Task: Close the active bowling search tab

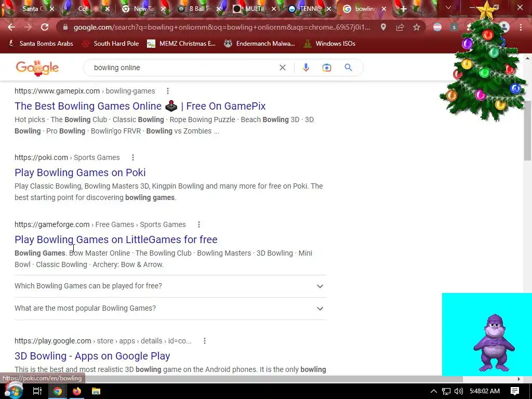Action: coord(384,9)
